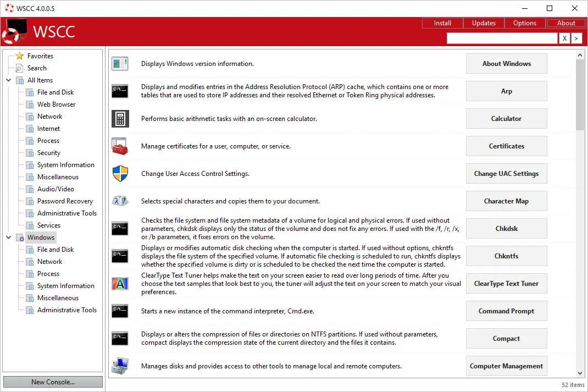Launch the Command Prompt button
This screenshot has width=588, height=392.
(x=506, y=311)
